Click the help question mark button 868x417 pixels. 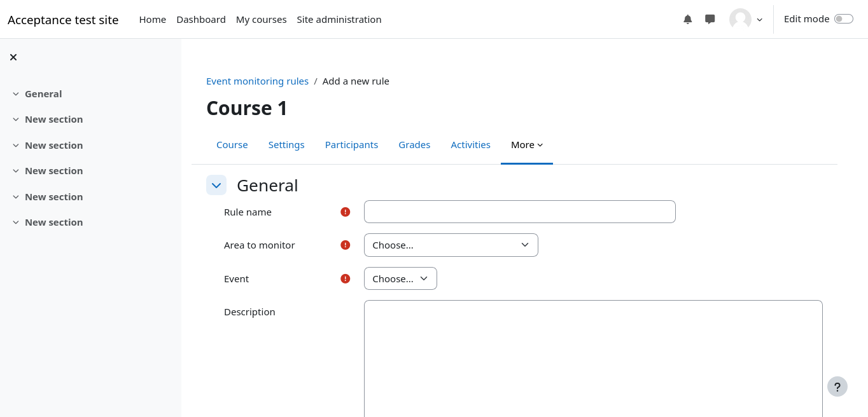[837, 386]
